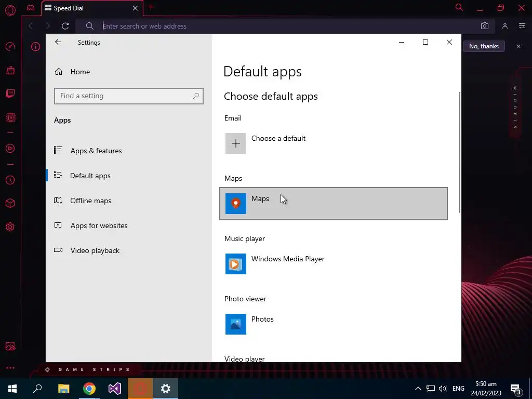The height and width of the screenshot is (399, 532).
Task: Open Opera easy setup sliders icon
Action: 522,26
